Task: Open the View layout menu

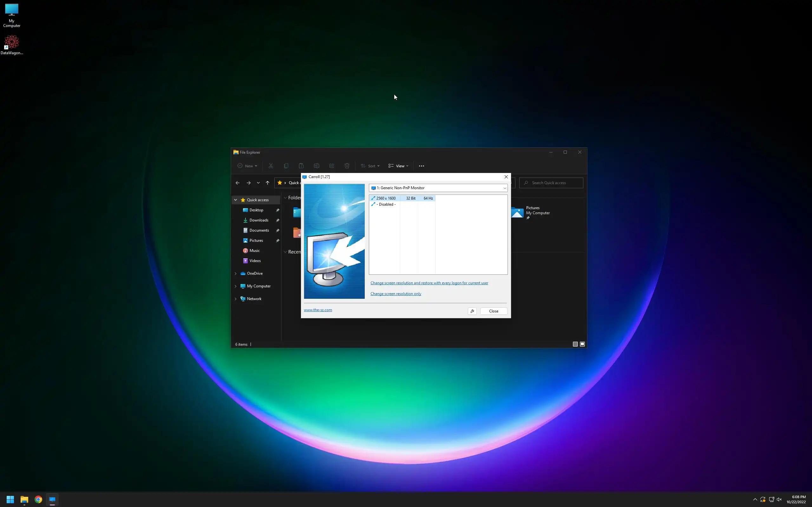Action: [398, 166]
